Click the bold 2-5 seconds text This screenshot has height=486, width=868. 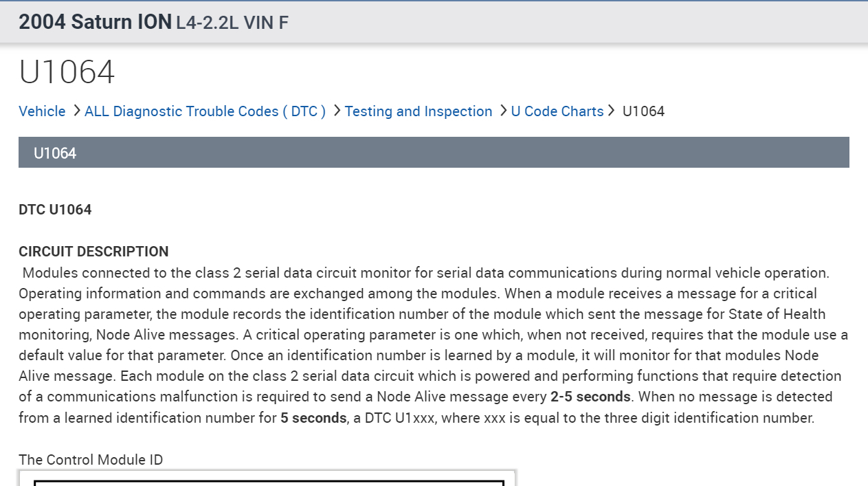(x=590, y=397)
